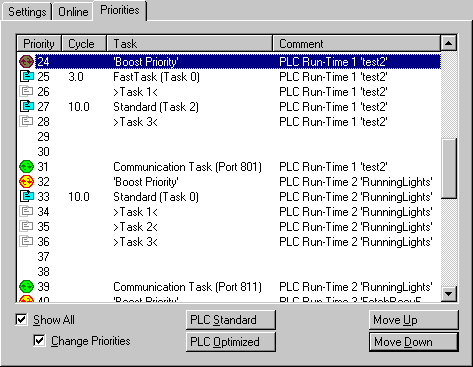Click the green communication icon at priority 31

(26, 166)
